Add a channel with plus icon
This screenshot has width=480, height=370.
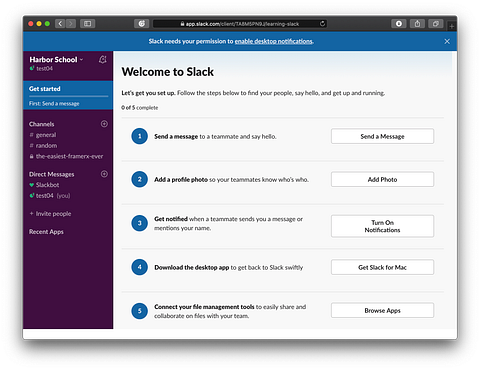pos(104,124)
